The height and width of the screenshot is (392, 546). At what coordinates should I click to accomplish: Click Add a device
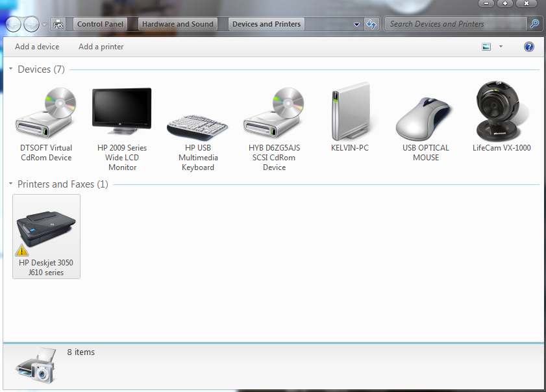point(37,47)
